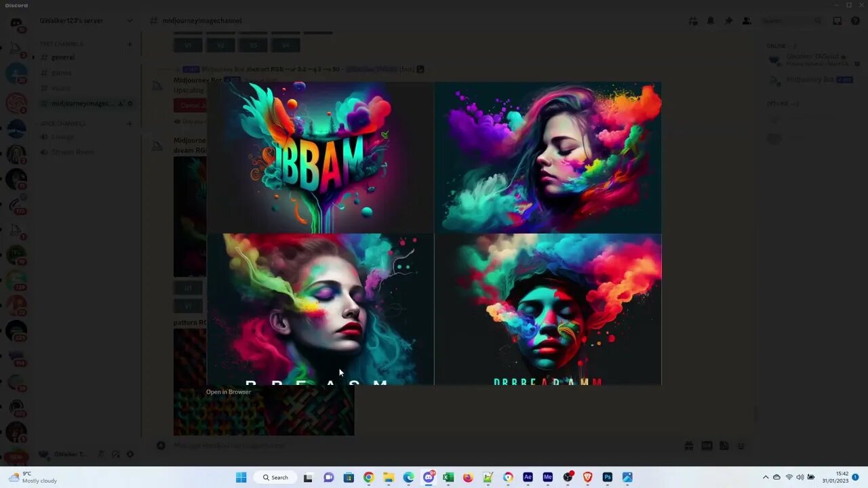This screenshot has height=488, width=868.
Task: Select Midjourney Bot in member list
Action: click(810, 80)
